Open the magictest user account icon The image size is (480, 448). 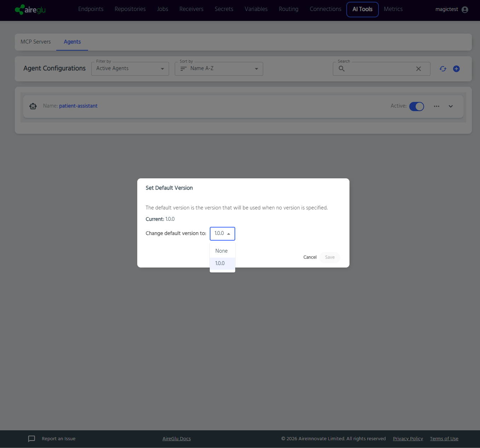(x=465, y=10)
